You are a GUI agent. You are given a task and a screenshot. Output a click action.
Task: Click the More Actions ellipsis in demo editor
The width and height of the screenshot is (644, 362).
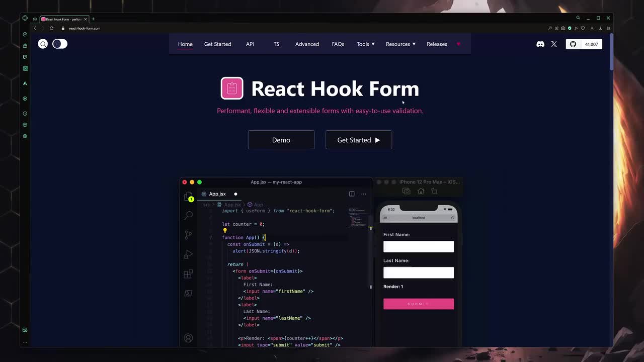[x=363, y=194]
